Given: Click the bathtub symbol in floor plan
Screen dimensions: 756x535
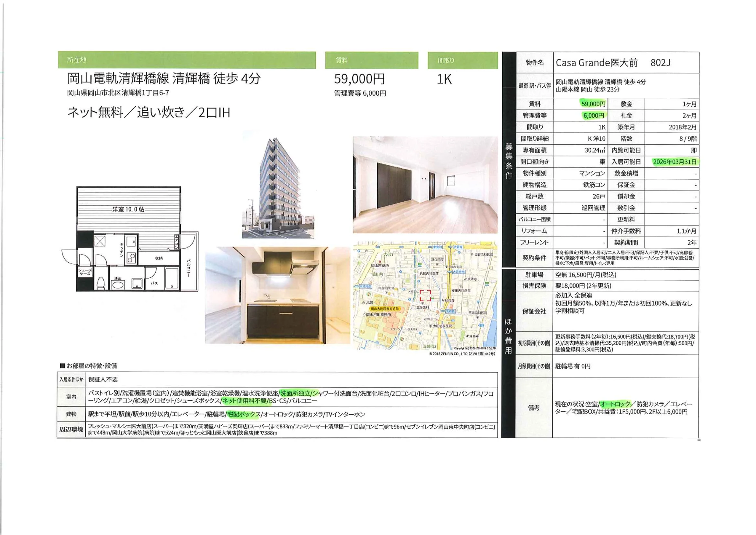Looking at the screenshot, I should tap(172, 278).
